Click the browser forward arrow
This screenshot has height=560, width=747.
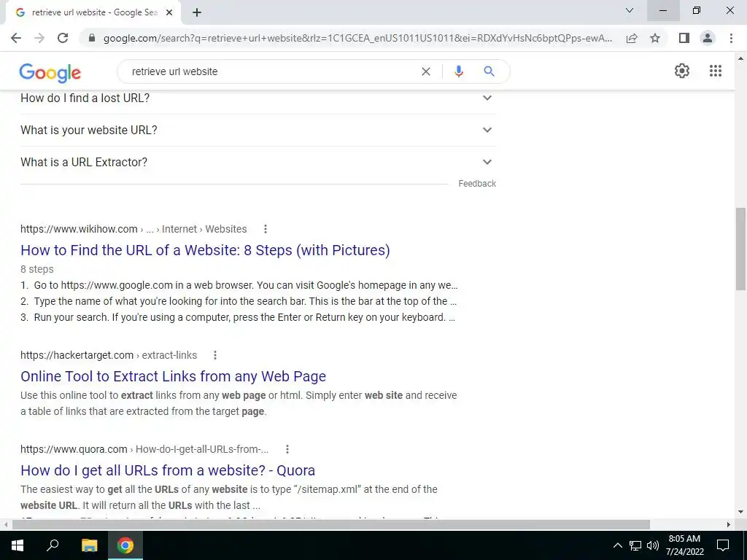[x=39, y=38]
